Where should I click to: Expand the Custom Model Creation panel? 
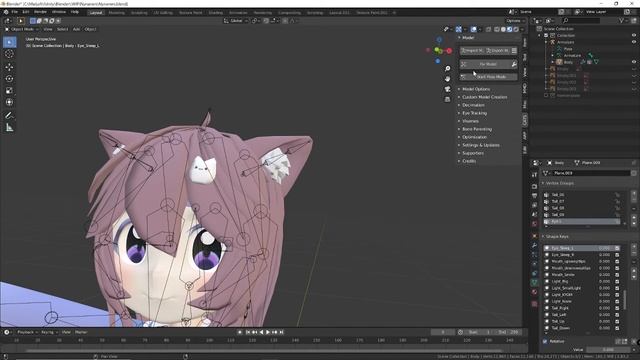coord(484,97)
